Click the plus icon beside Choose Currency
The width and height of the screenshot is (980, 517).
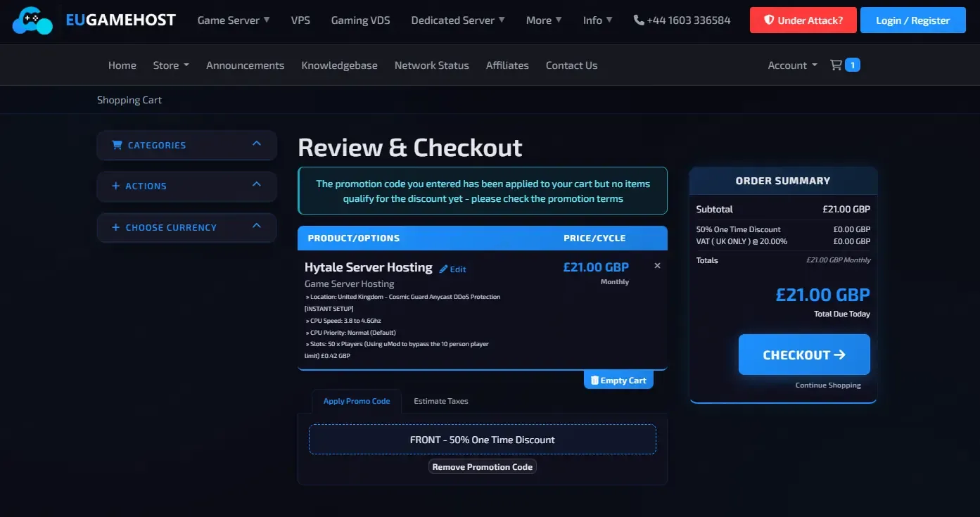click(115, 228)
